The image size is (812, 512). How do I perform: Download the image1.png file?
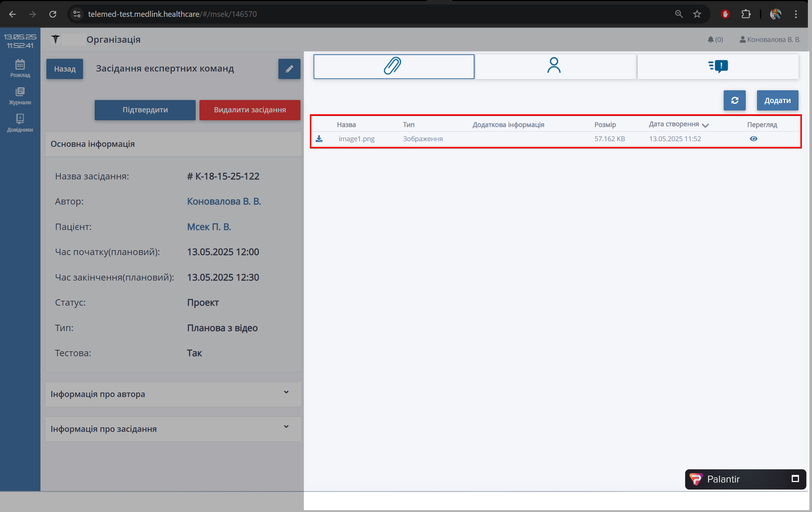tap(319, 139)
